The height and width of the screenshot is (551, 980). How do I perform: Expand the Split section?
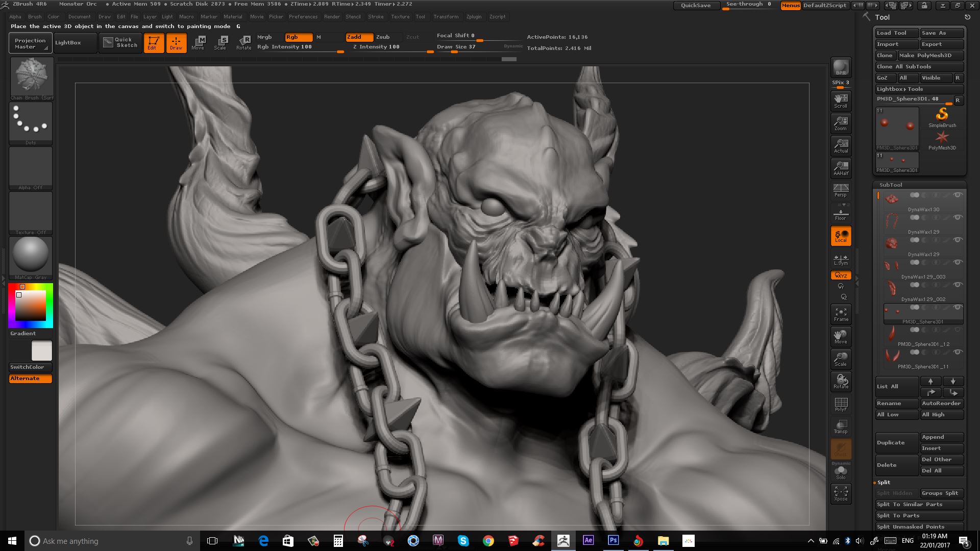coord(884,482)
